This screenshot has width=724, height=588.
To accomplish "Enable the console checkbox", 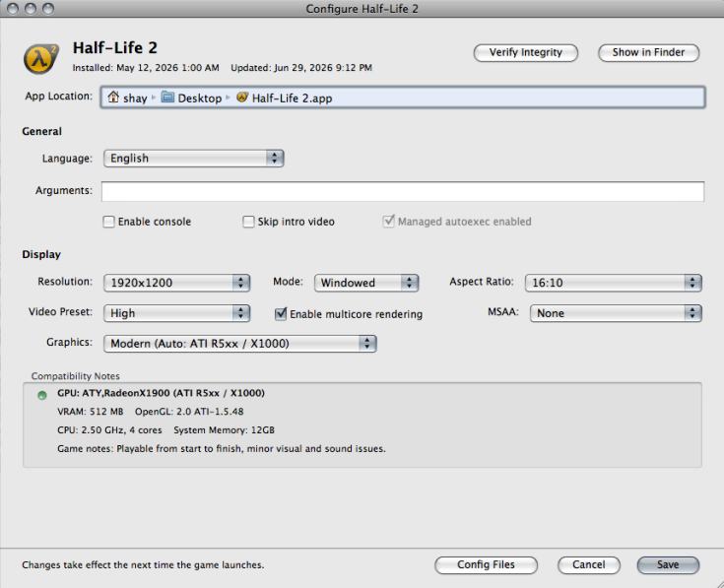I will point(108,222).
